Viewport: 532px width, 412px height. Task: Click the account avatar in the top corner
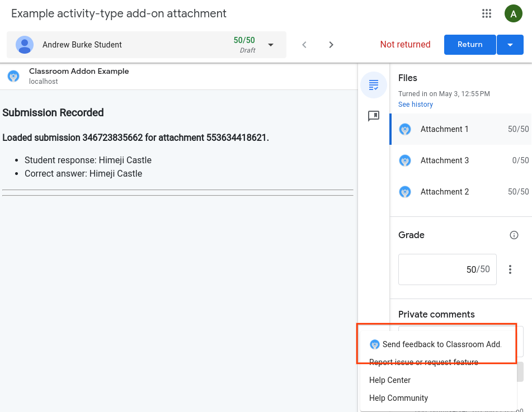pyautogui.click(x=513, y=13)
